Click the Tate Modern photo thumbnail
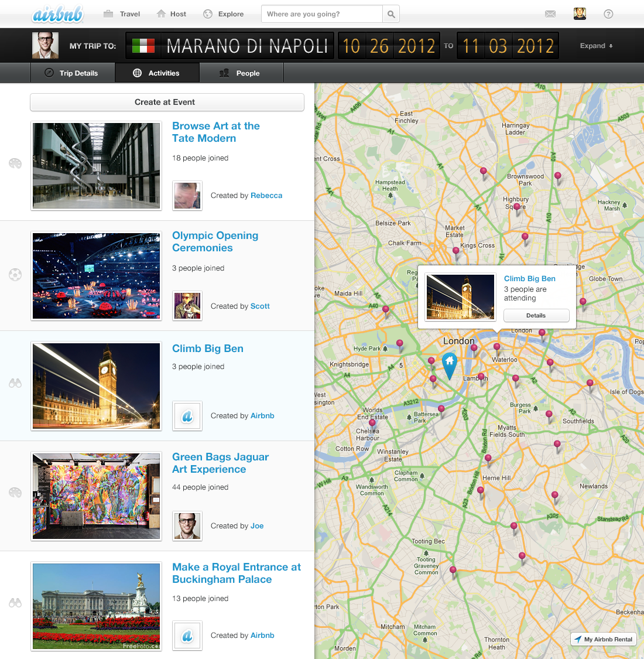 pos(96,166)
